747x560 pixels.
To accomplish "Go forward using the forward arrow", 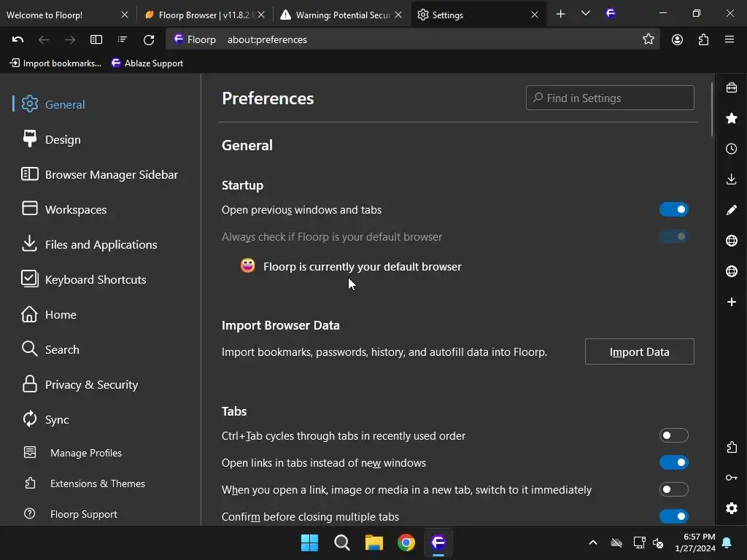I will point(70,39).
